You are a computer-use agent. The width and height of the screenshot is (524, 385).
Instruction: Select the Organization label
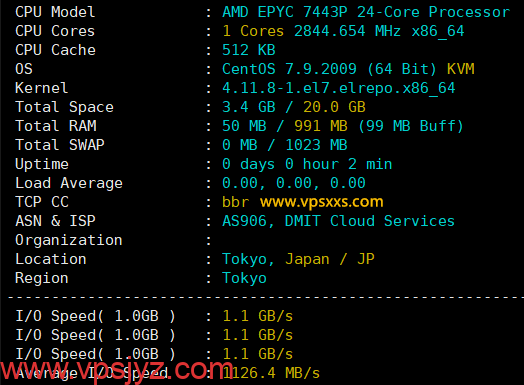(x=69, y=240)
